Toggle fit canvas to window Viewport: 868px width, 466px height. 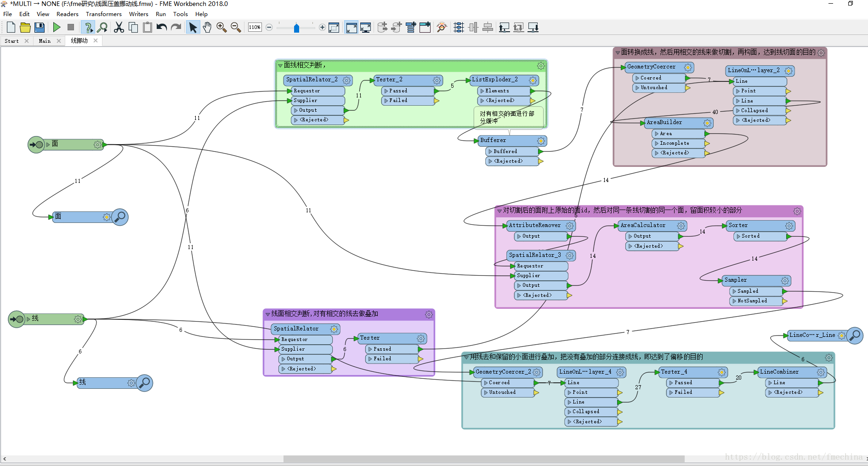[352, 28]
